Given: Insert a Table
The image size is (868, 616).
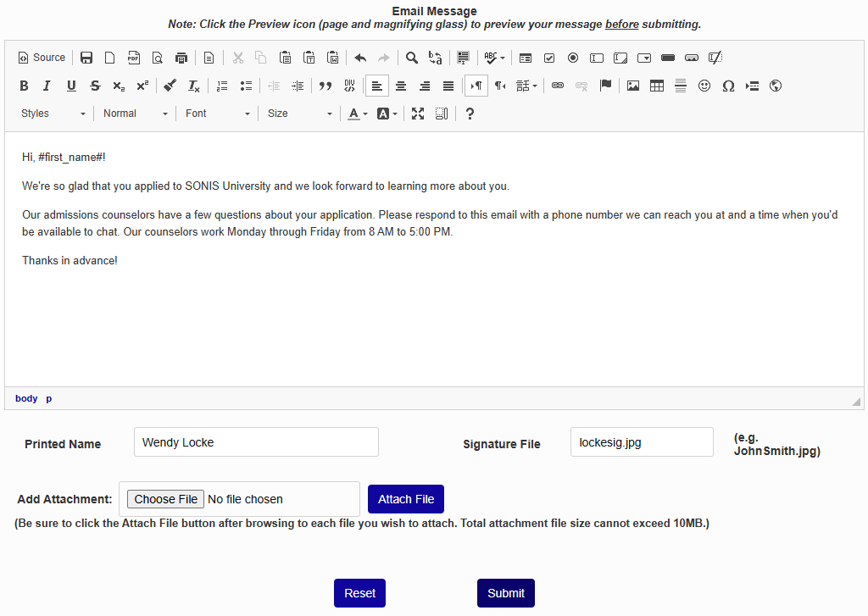Looking at the screenshot, I should [657, 86].
